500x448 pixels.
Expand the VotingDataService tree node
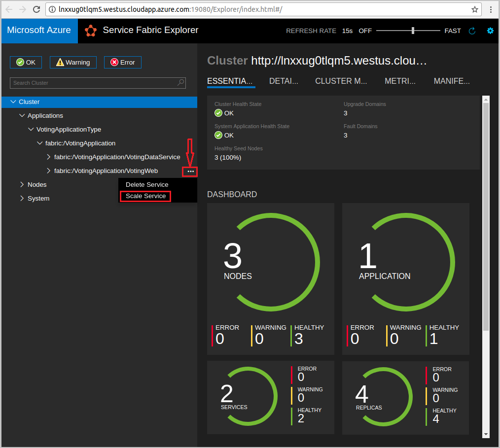pyautogui.click(x=48, y=157)
